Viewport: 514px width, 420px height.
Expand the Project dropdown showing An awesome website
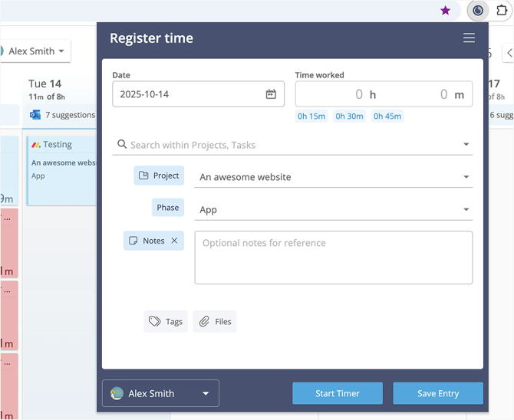466,177
